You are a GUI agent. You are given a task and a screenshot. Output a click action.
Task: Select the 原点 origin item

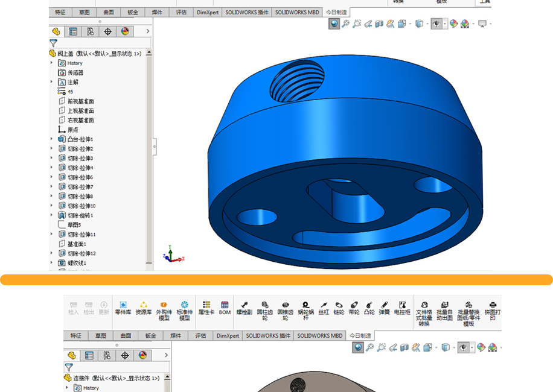tap(68, 130)
